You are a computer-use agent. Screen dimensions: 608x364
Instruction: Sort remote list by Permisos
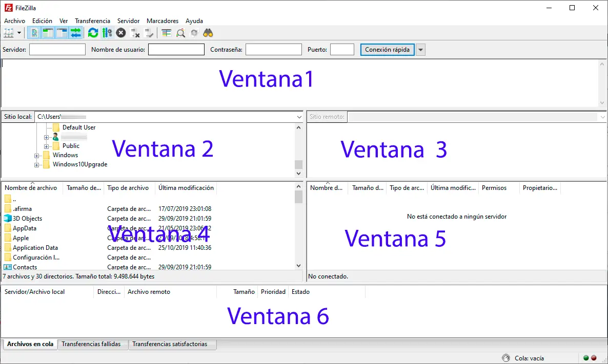point(494,188)
